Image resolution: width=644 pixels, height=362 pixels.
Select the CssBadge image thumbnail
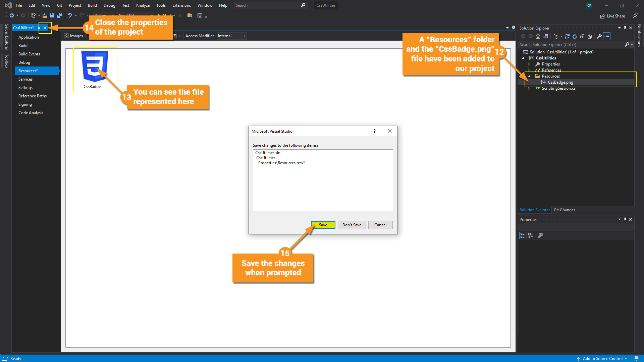[95, 70]
